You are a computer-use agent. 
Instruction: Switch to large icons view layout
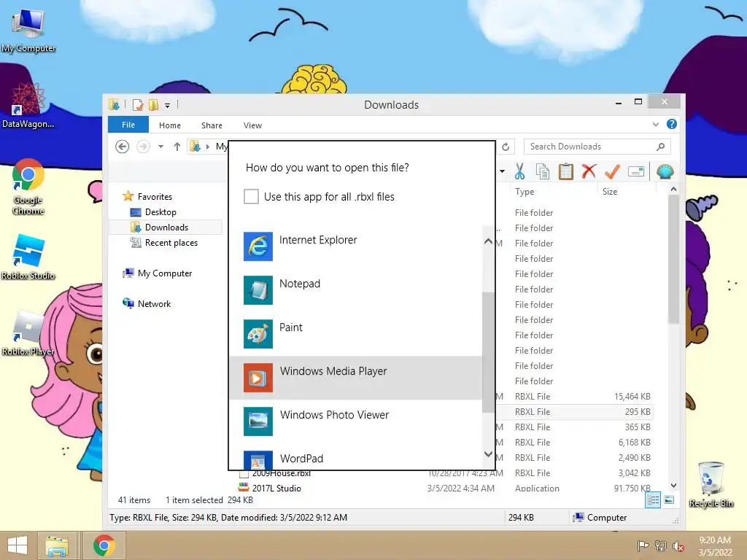(669, 500)
